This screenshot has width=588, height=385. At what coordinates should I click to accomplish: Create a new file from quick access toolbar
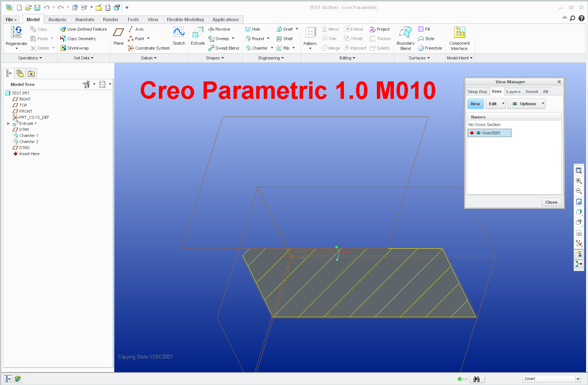tap(19, 8)
